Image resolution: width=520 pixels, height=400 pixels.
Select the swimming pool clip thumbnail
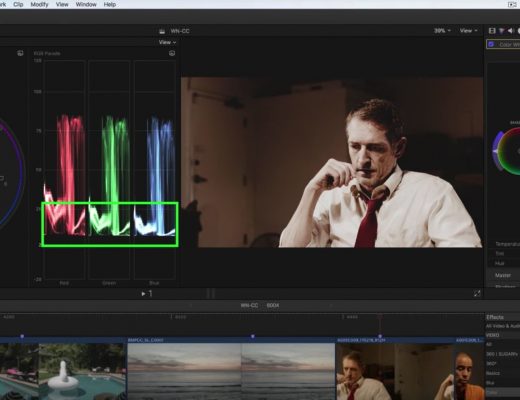pos(82,372)
